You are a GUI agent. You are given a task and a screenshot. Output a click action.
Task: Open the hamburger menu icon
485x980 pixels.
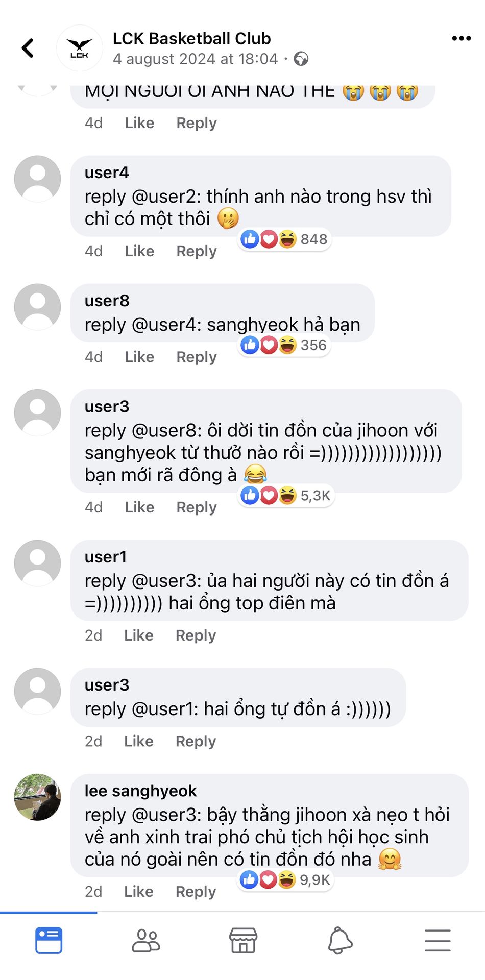[x=438, y=940]
